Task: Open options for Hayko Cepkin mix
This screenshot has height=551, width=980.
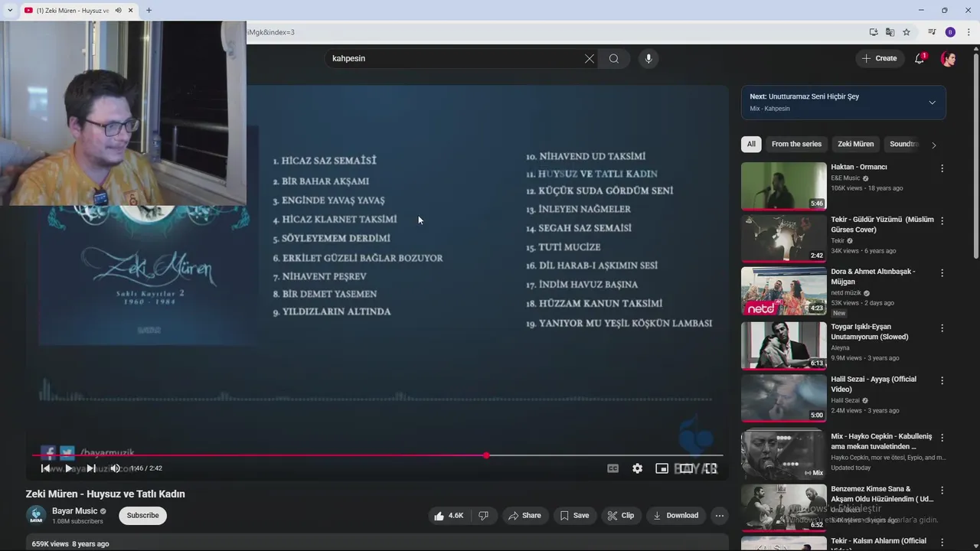Action: [942, 438]
